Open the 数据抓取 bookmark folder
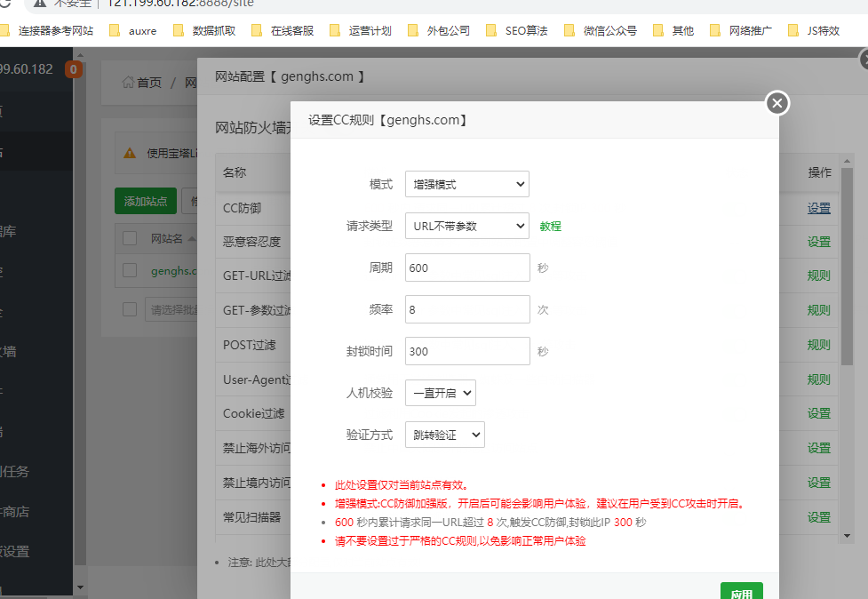The height and width of the screenshot is (599, 868). pyautogui.click(x=204, y=31)
